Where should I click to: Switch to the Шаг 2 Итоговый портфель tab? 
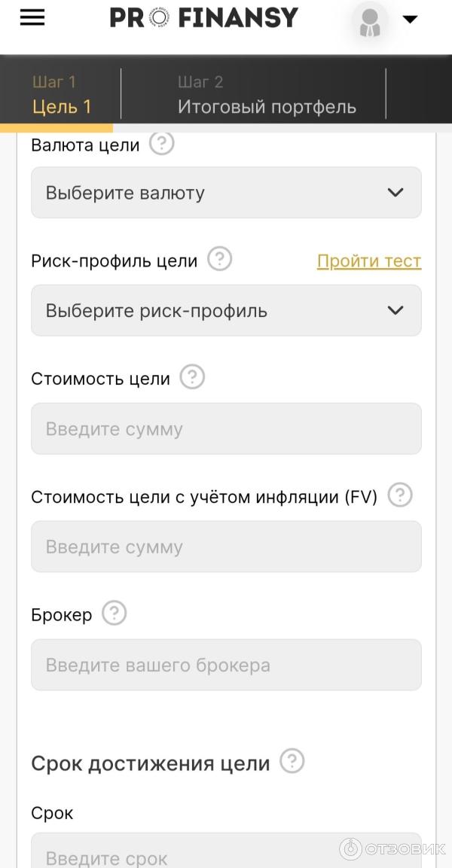(x=267, y=93)
